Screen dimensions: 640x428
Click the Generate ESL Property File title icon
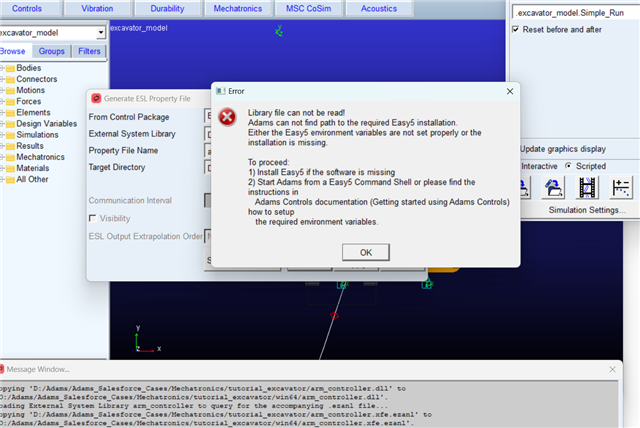pyautogui.click(x=96, y=98)
